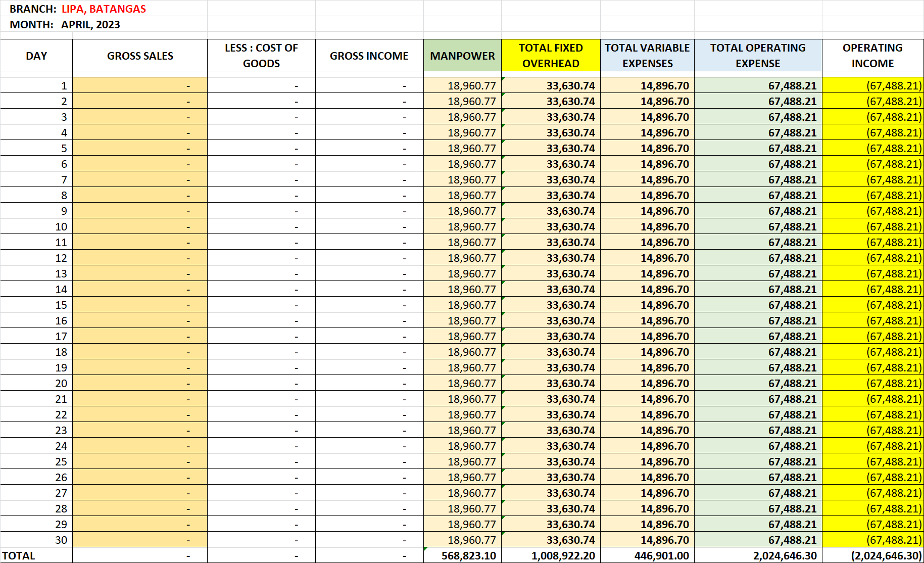Click the Cost of Goods total cell
Screen dimensions: 924x563
[261, 555]
